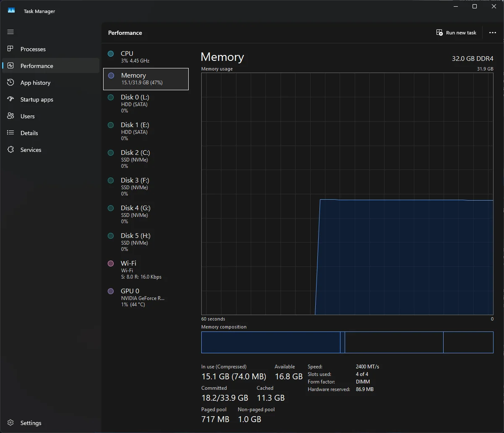The width and height of the screenshot is (504, 433).
Task: Select Disk 4 (G:) SSD entry
Action: tap(146, 214)
